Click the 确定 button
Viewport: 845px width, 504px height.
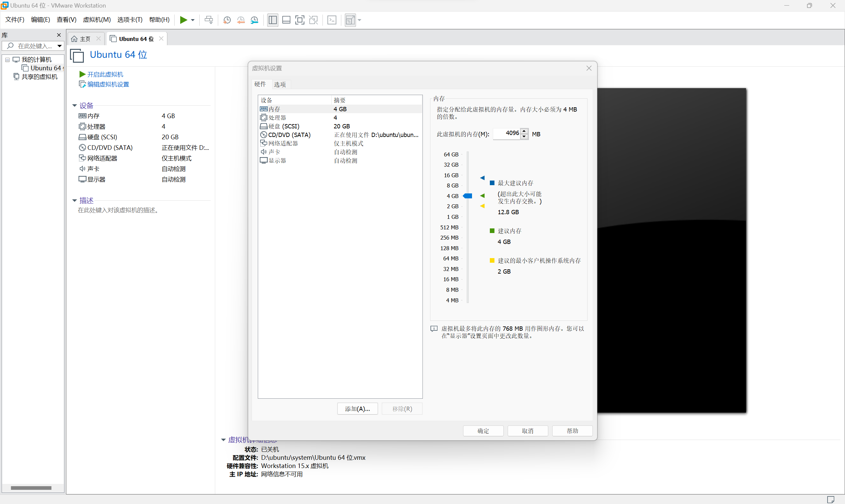coord(483,431)
